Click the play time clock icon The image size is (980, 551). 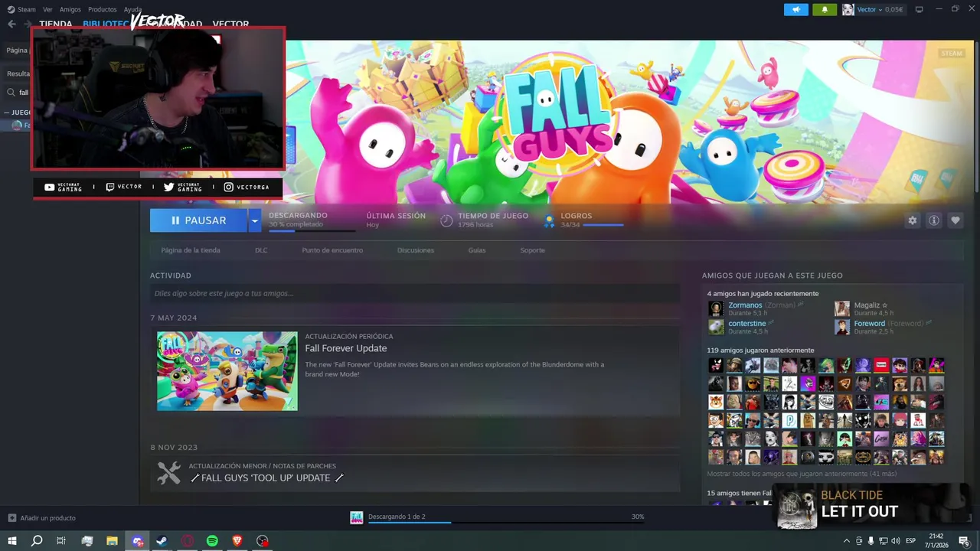point(446,220)
